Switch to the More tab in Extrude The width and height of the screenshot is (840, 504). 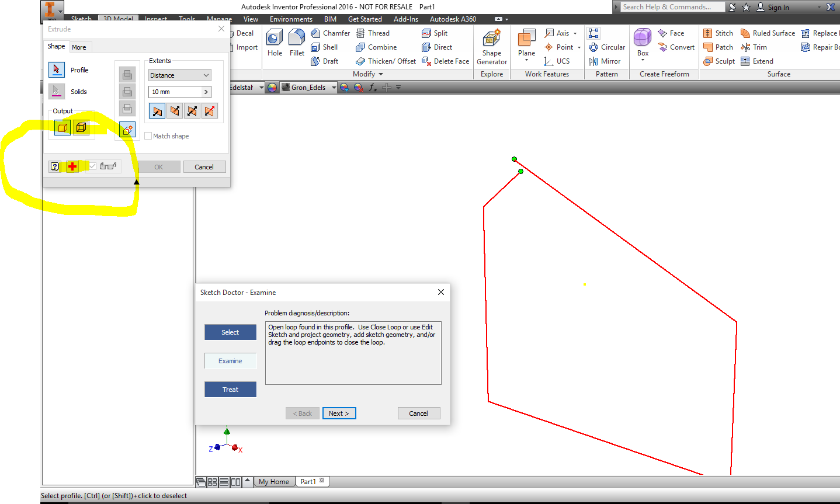(79, 47)
